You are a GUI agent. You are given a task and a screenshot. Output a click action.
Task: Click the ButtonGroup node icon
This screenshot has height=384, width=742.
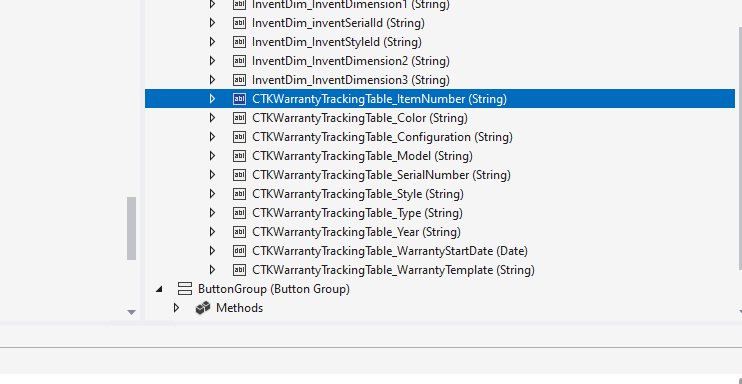(185, 289)
